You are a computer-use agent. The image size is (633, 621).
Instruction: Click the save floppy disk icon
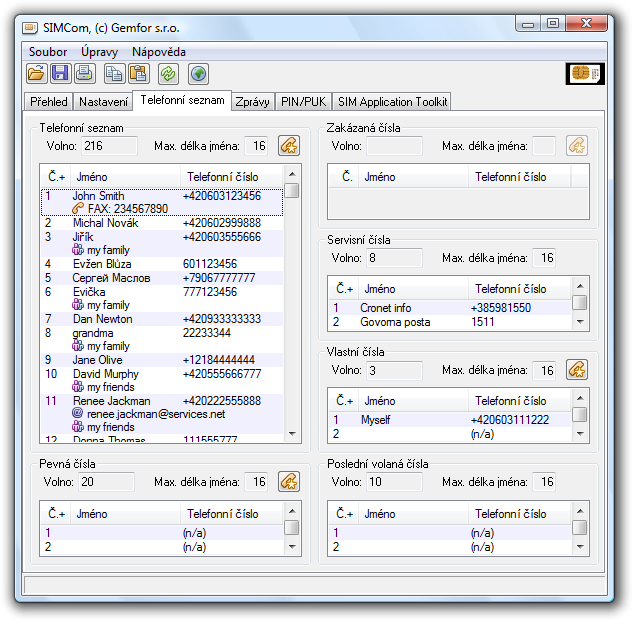(60, 73)
